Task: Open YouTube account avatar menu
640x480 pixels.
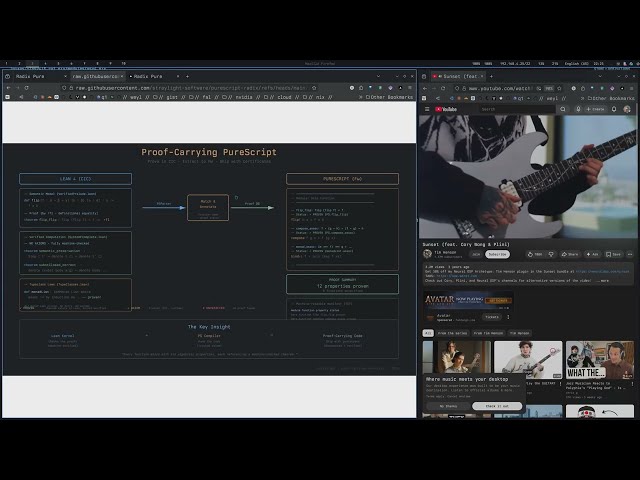Action: [627, 109]
